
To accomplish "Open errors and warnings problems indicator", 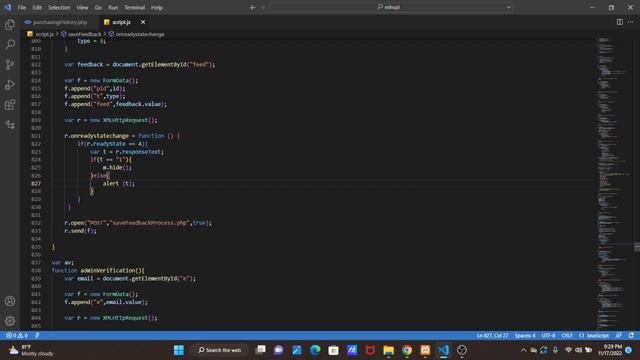I will tap(17, 336).
